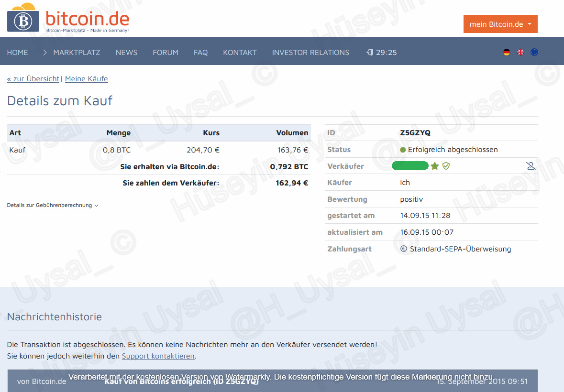
Task: Click the Menge column header
Action: 118,133
